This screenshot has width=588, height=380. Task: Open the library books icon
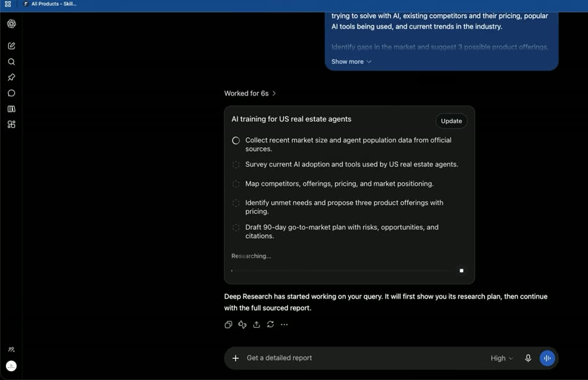coord(11,109)
